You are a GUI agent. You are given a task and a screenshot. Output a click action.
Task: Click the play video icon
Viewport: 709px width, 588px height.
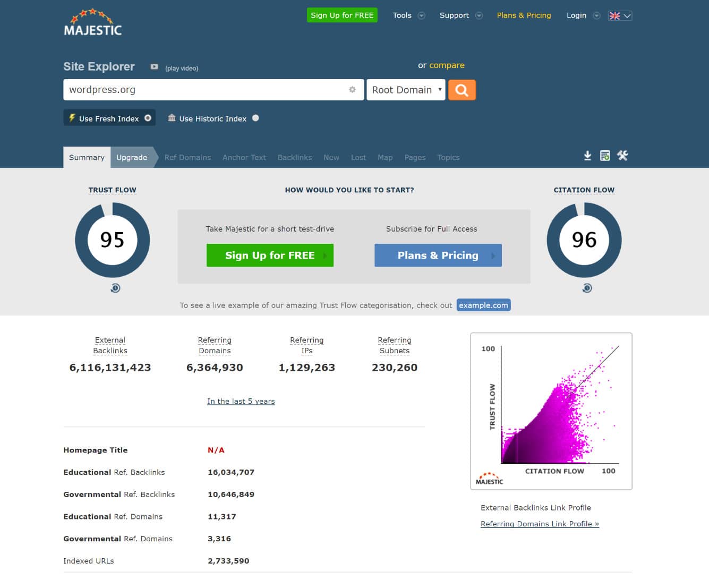tap(154, 66)
